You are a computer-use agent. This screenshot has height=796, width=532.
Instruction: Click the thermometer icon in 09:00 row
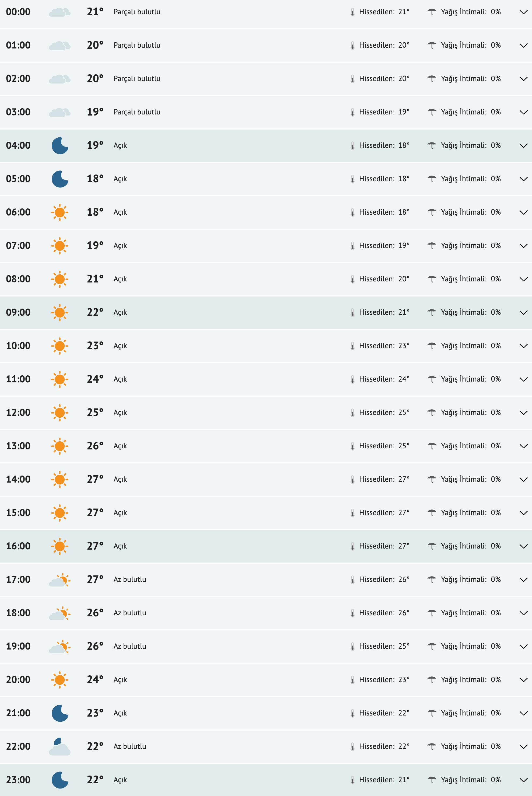pos(352,312)
